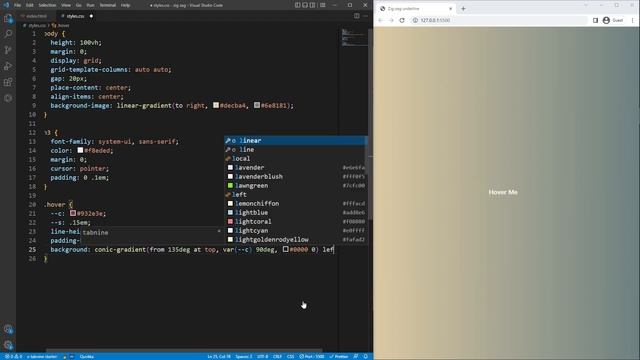The width and height of the screenshot is (640, 360).
Task: Close the Zig-zag underline browser tab
Action: (x=451, y=9)
